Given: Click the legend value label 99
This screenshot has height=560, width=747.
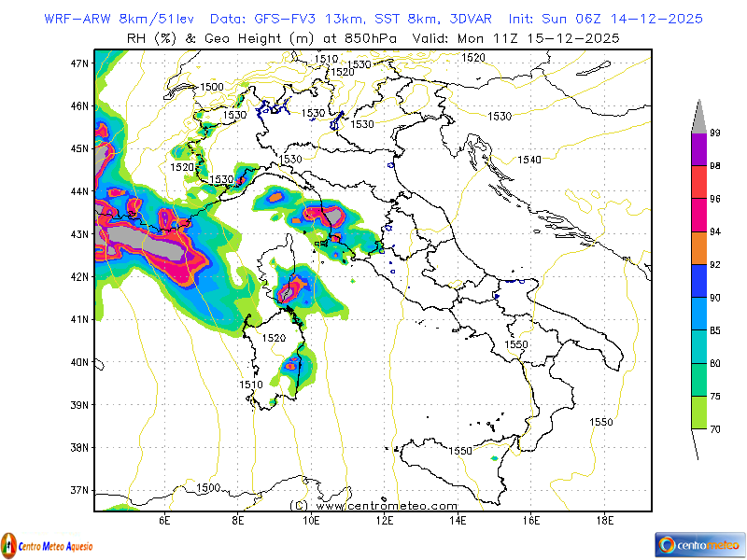Looking at the screenshot, I should (x=714, y=133).
